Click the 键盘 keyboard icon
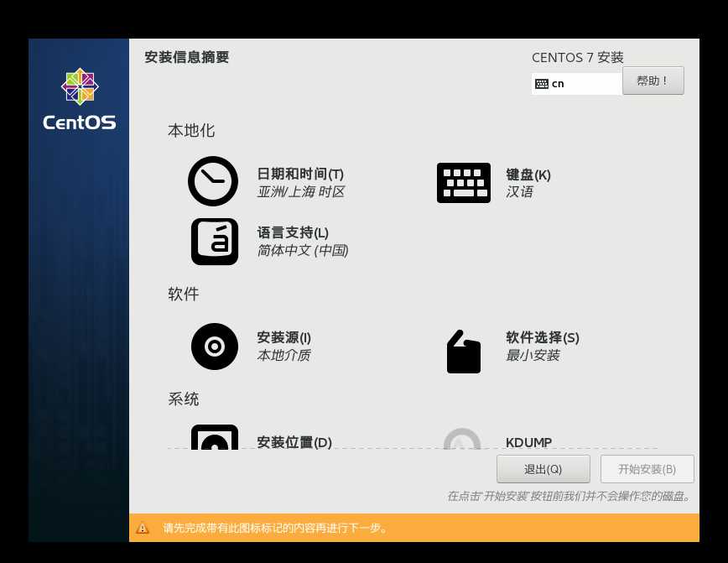 tap(464, 182)
